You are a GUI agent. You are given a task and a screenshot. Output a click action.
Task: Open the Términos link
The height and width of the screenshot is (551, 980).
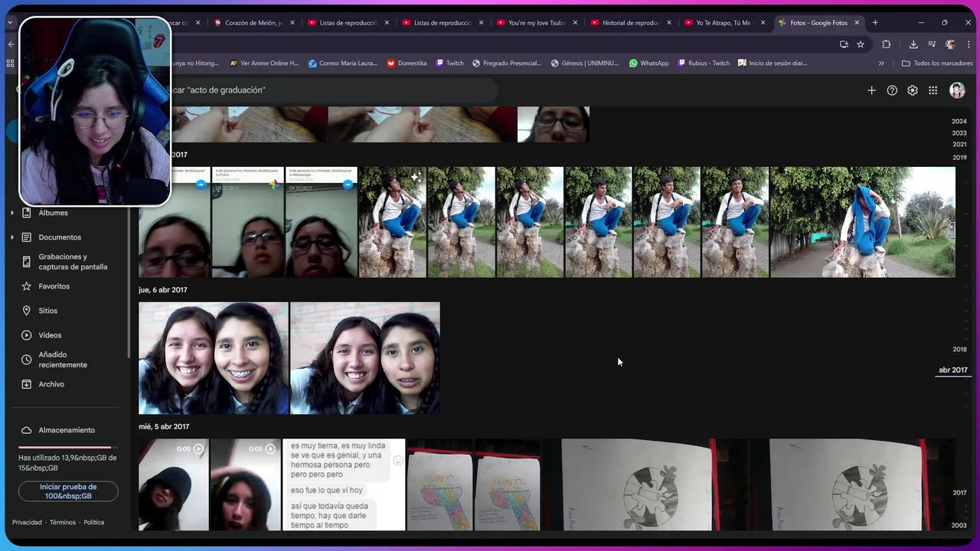(63, 523)
